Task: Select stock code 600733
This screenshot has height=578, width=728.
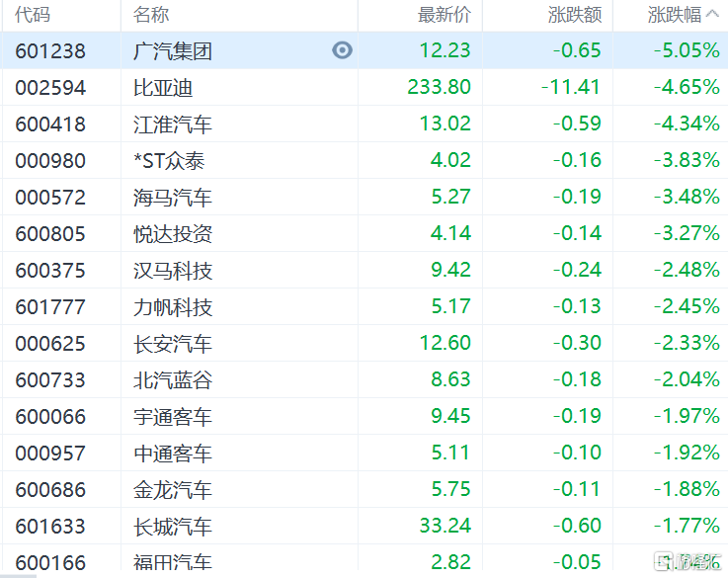Action: tap(50, 380)
